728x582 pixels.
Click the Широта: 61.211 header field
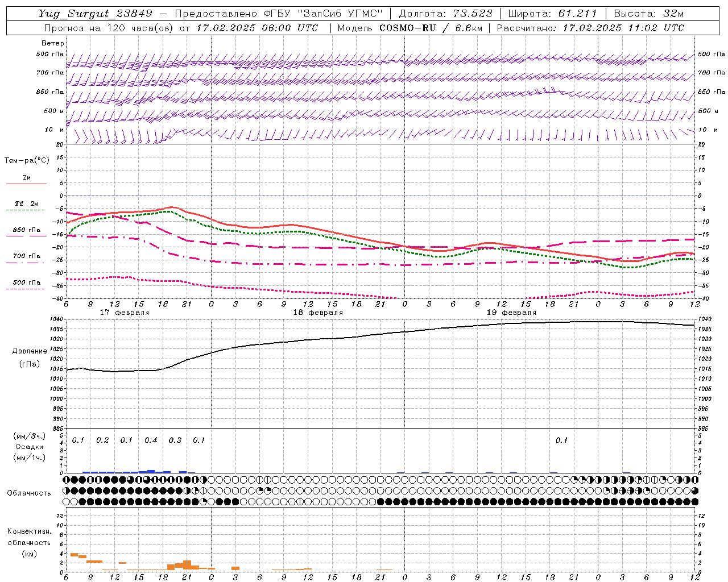552,14
